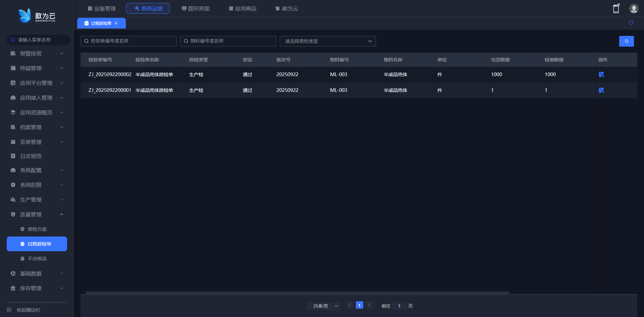Click the mobile device icon in header
This screenshot has width=644, height=317.
coord(616,9)
